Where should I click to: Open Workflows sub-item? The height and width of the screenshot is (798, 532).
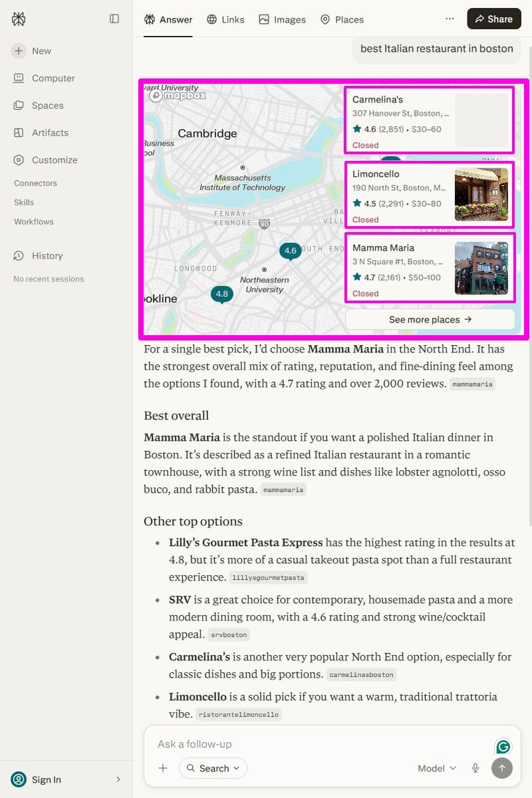pos(34,221)
